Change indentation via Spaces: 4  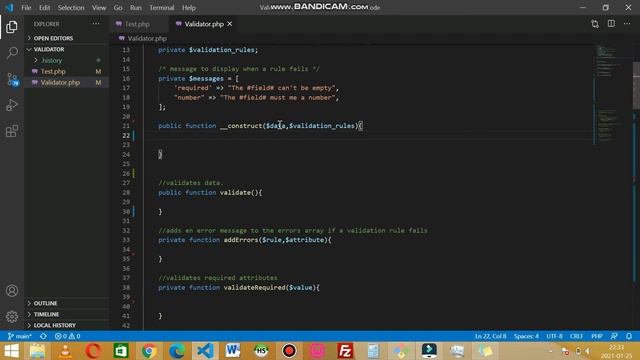pos(526,336)
